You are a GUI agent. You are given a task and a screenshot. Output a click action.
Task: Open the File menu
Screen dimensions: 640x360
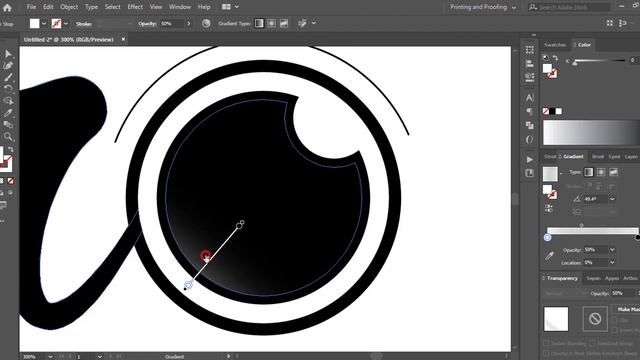click(31, 7)
